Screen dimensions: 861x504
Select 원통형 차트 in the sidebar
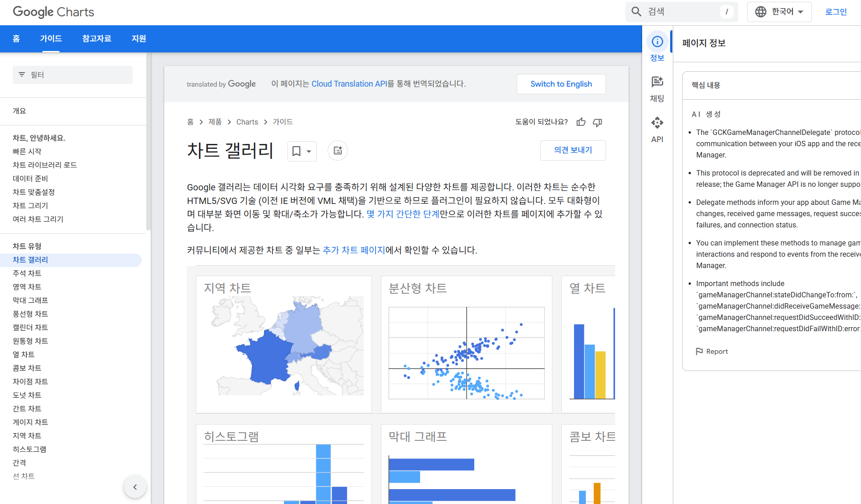coord(30,341)
